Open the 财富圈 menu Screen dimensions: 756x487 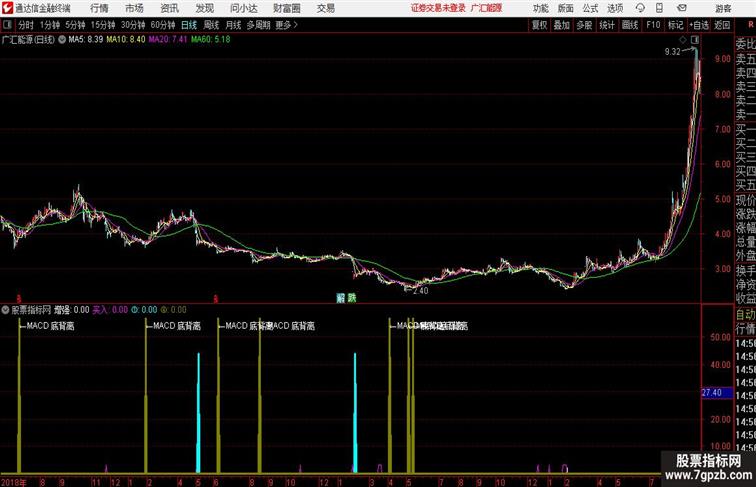tap(286, 8)
